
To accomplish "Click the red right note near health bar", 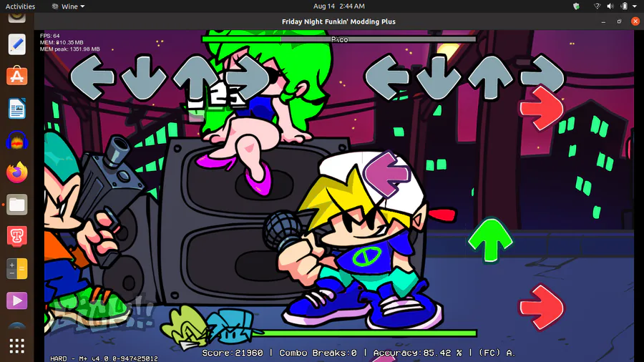I will 542,308.
